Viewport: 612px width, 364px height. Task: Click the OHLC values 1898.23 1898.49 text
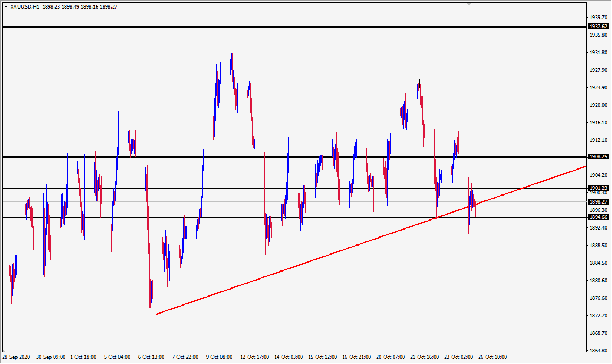(60, 6)
